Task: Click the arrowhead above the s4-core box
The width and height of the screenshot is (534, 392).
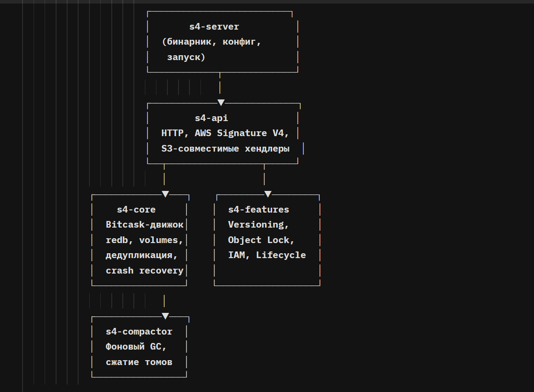Action: [165, 194]
